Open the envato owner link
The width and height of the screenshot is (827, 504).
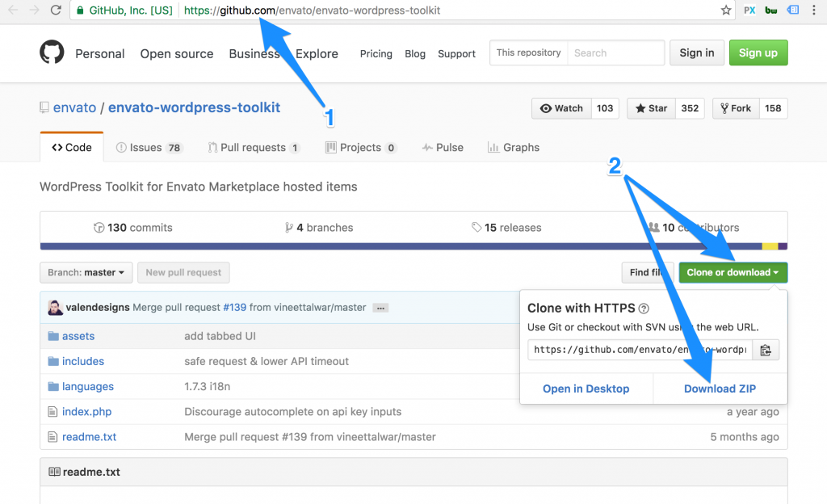coord(74,107)
